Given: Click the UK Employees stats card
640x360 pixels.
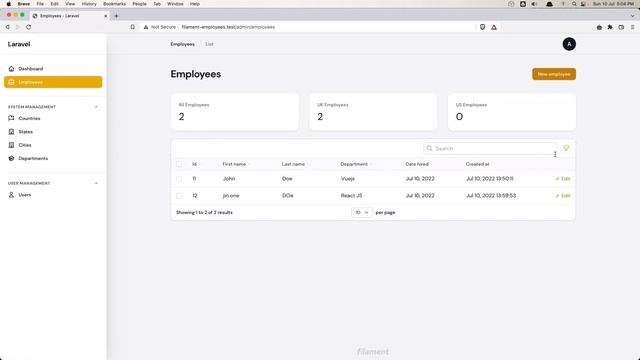Looking at the screenshot, I should (373, 112).
